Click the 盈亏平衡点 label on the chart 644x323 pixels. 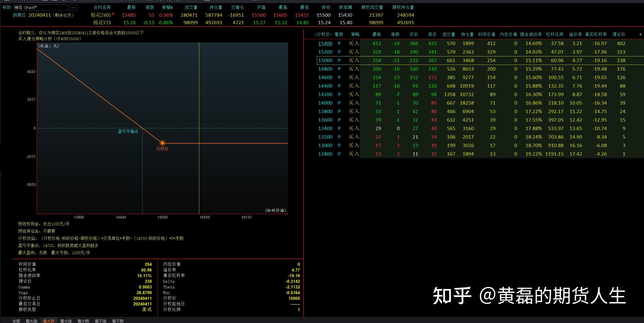tap(128, 131)
